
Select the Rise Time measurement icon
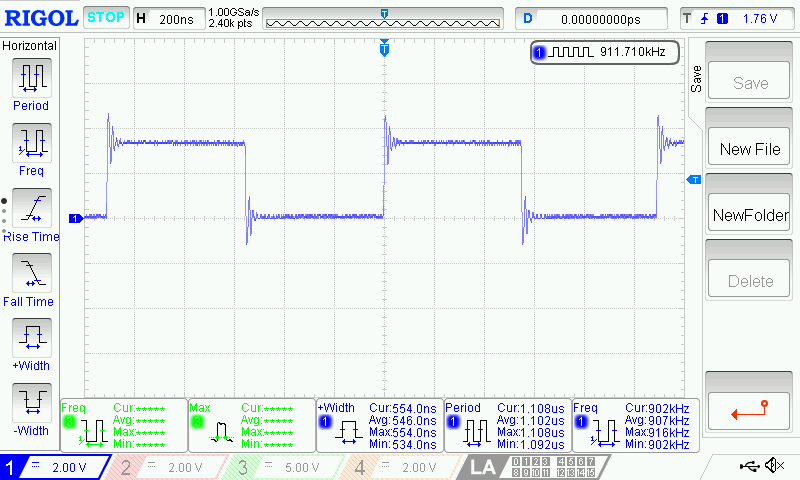coord(30,208)
